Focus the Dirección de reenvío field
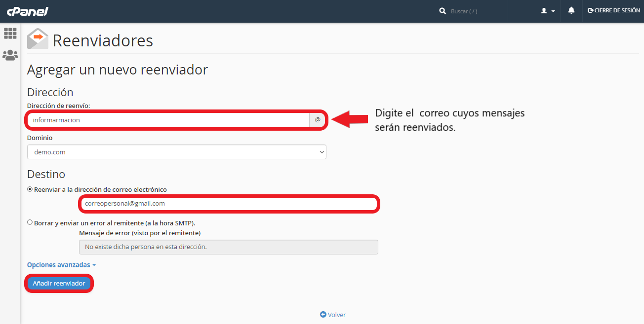Image resolution: width=644 pixels, height=324 pixels. (168, 120)
